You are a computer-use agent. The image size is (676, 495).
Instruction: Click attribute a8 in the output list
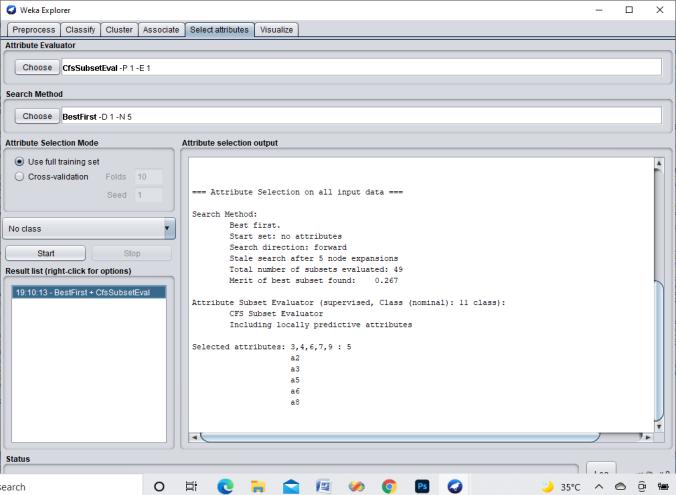(295, 402)
